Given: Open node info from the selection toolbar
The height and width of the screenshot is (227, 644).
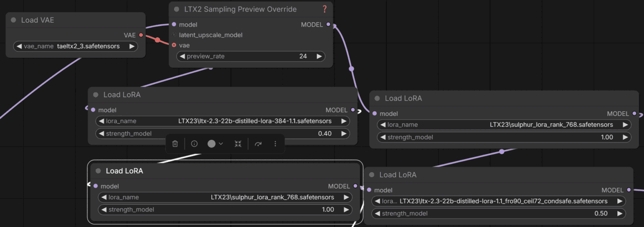Looking at the screenshot, I should click(194, 143).
